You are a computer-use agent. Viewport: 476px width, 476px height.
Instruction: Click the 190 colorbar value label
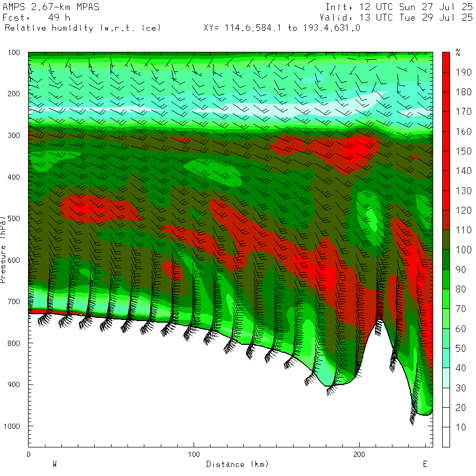[x=463, y=72]
